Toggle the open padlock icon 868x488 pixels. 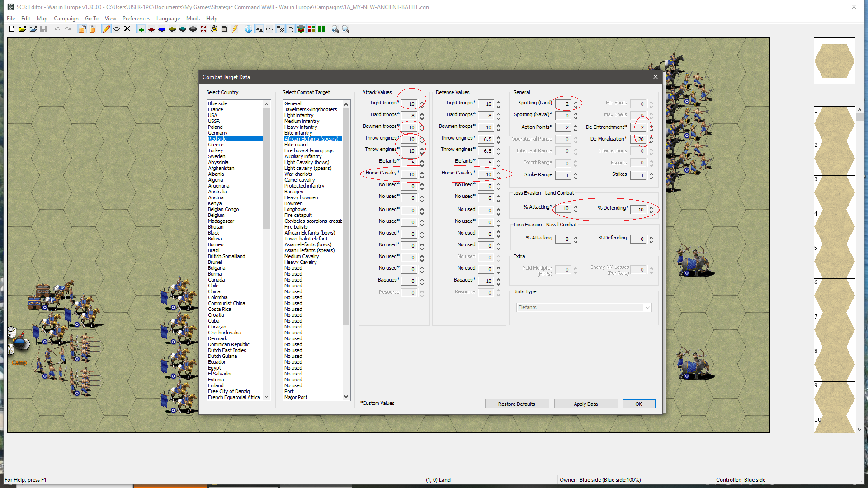point(82,29)
